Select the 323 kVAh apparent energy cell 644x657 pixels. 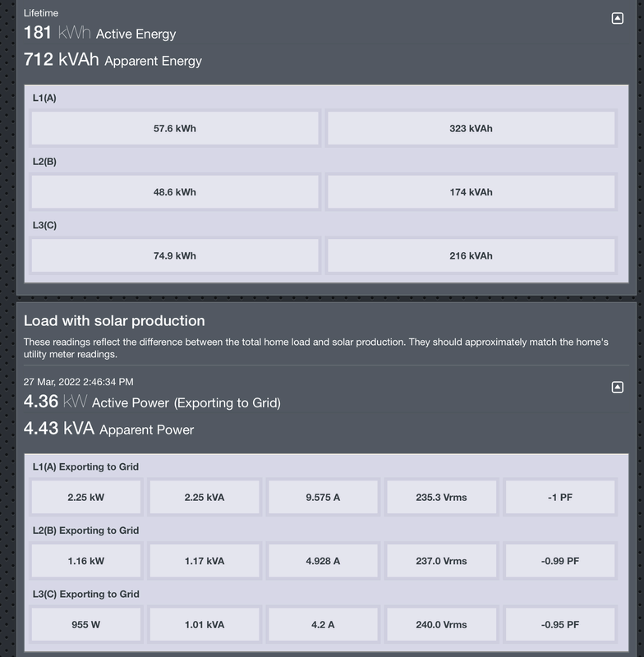point(471,128)
